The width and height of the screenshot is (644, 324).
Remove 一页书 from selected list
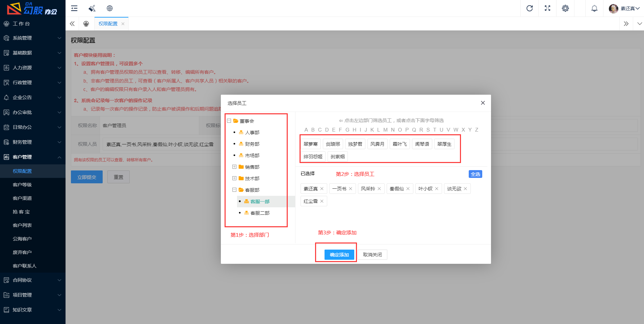pos(351,189)
